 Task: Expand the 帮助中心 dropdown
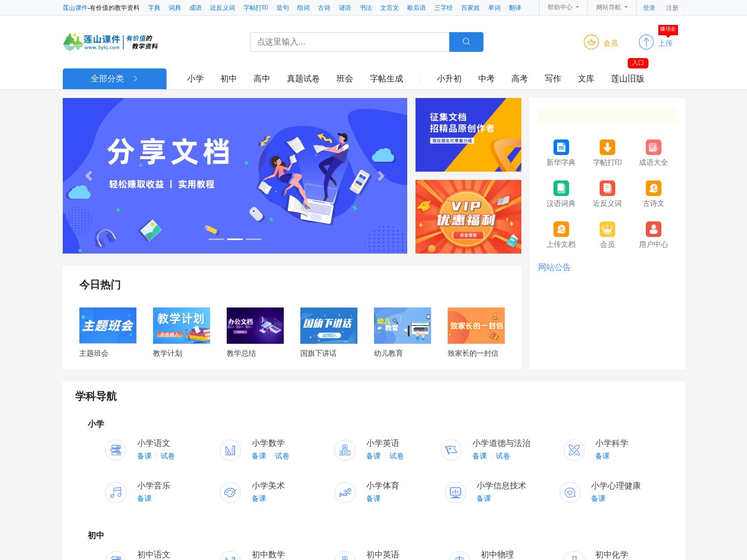click(x=563, y=7)
